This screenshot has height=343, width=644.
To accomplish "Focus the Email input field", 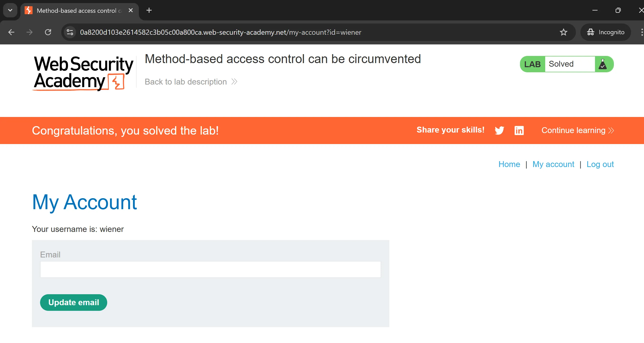I will pyautogui.click(x=210, y=269).
